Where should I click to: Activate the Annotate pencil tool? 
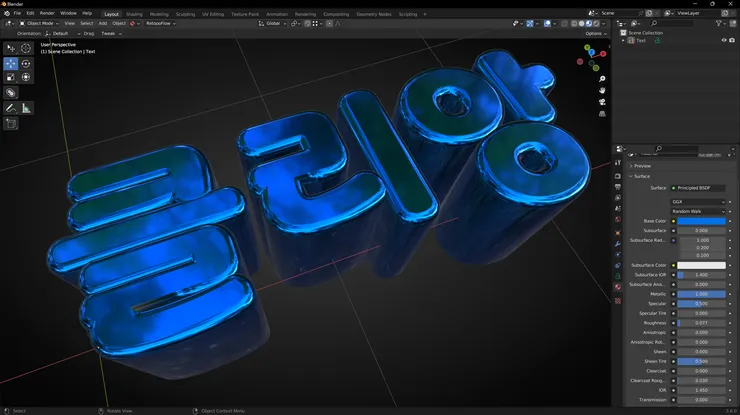point(10,108)
